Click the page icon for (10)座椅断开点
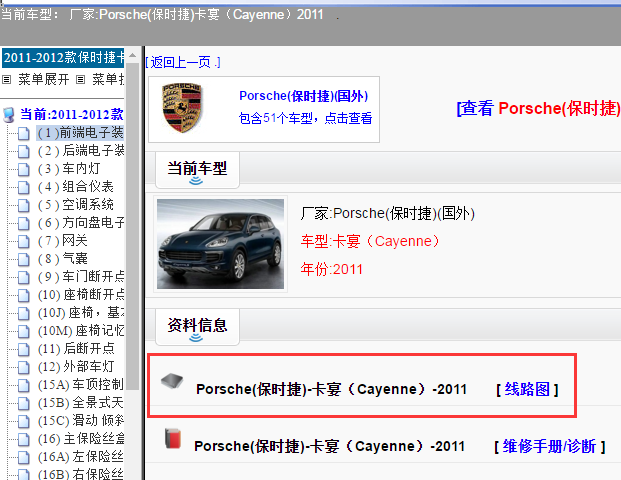 (24, 295)
